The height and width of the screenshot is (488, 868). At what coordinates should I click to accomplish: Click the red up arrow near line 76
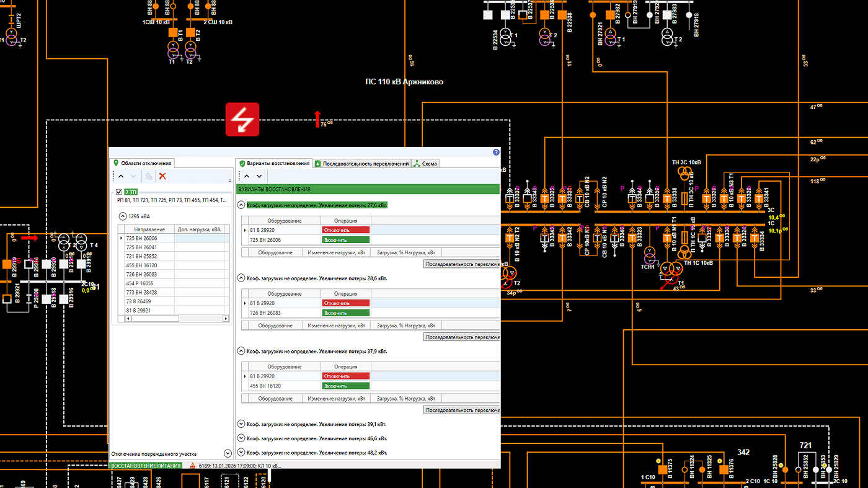tap(317, 118)
